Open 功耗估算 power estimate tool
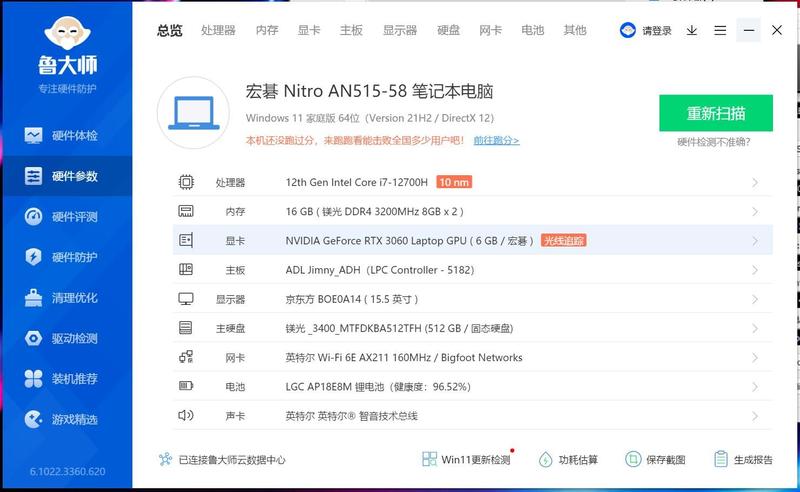 coord(568,460)
